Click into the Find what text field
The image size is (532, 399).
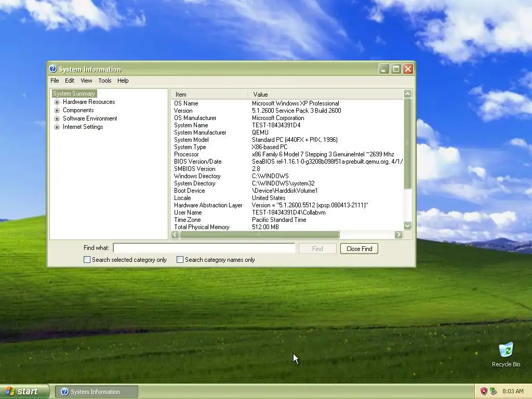click(x=204, y=248)
